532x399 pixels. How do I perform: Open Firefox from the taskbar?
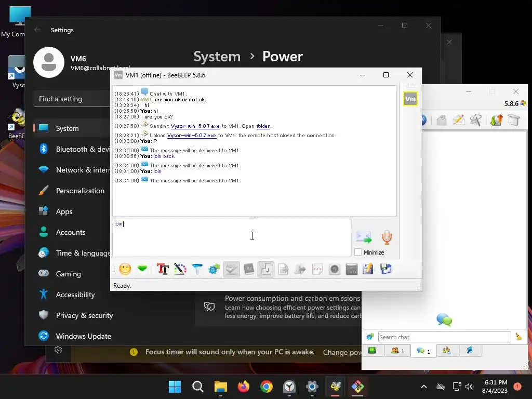[244, 387]
